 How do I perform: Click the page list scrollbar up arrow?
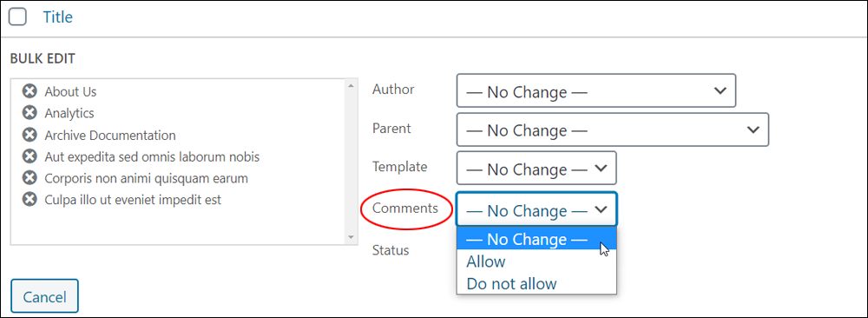350,85
